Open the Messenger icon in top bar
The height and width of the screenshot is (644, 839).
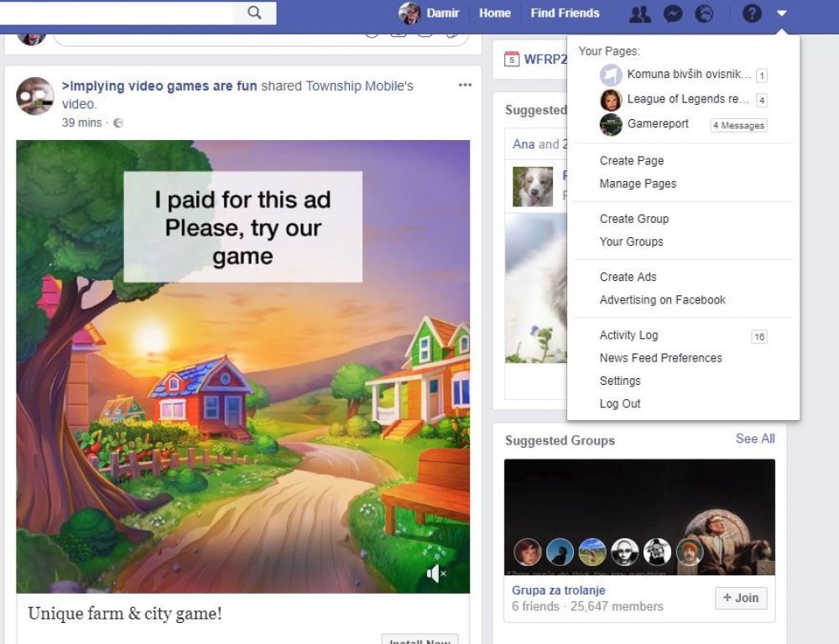coord(673,13)
